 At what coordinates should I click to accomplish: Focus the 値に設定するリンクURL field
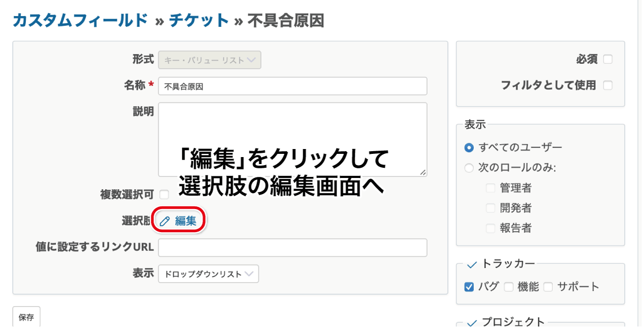[292, 248]
